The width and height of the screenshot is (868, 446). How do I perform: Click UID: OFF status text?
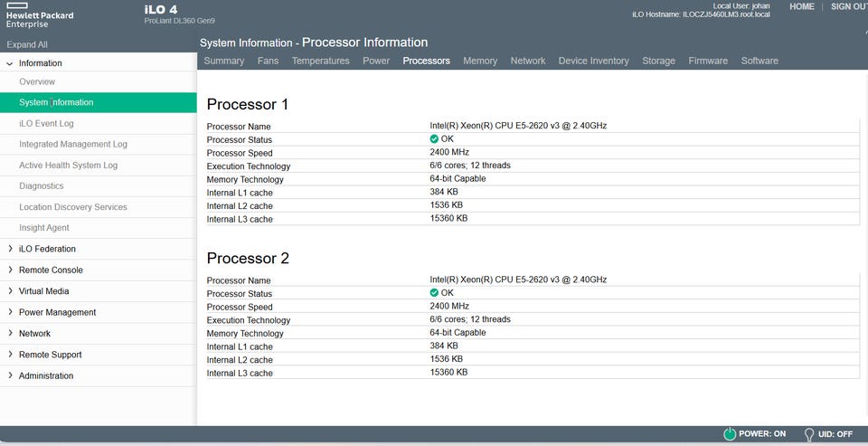[x=835, y=434]
